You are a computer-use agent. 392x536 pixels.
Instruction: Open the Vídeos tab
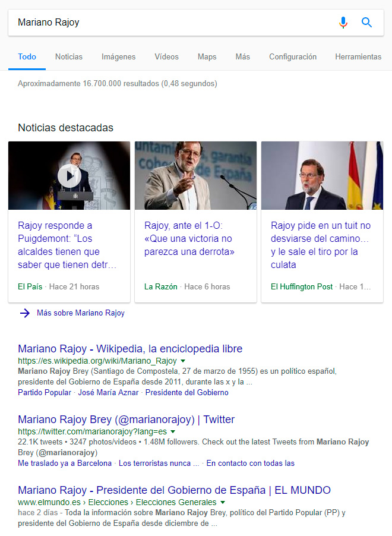[x=166, y=56]
